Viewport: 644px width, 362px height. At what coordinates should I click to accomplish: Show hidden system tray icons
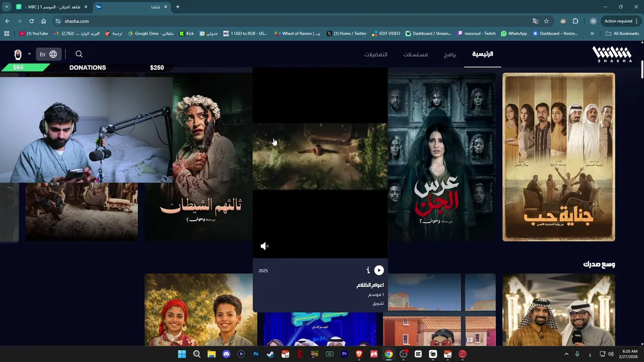tap(566, 354)
